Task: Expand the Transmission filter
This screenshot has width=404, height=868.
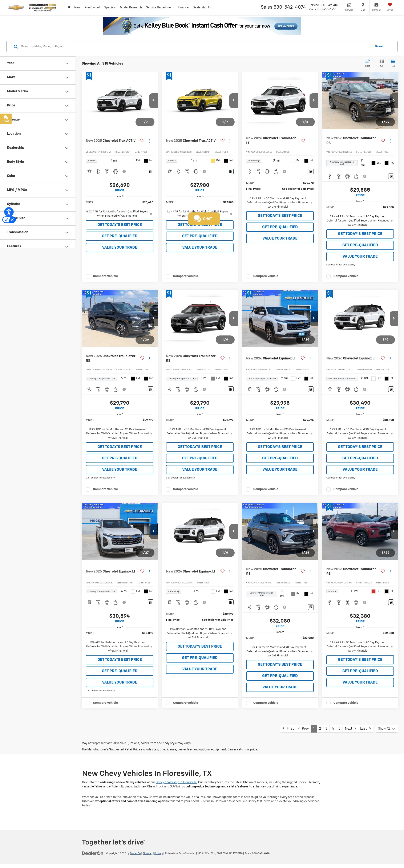Action: [38, 232]
